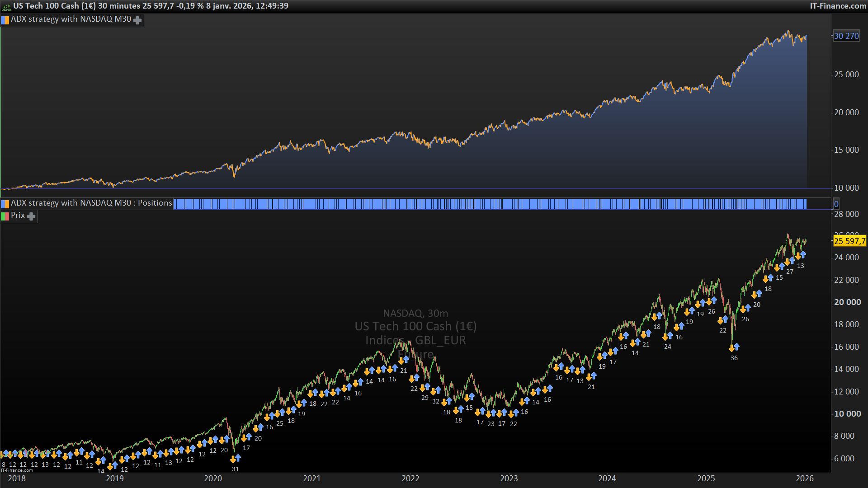Click the DEMO chart icon in title bar
The width and height of the screenshot is (868, 488).
[x=6, y=6]
